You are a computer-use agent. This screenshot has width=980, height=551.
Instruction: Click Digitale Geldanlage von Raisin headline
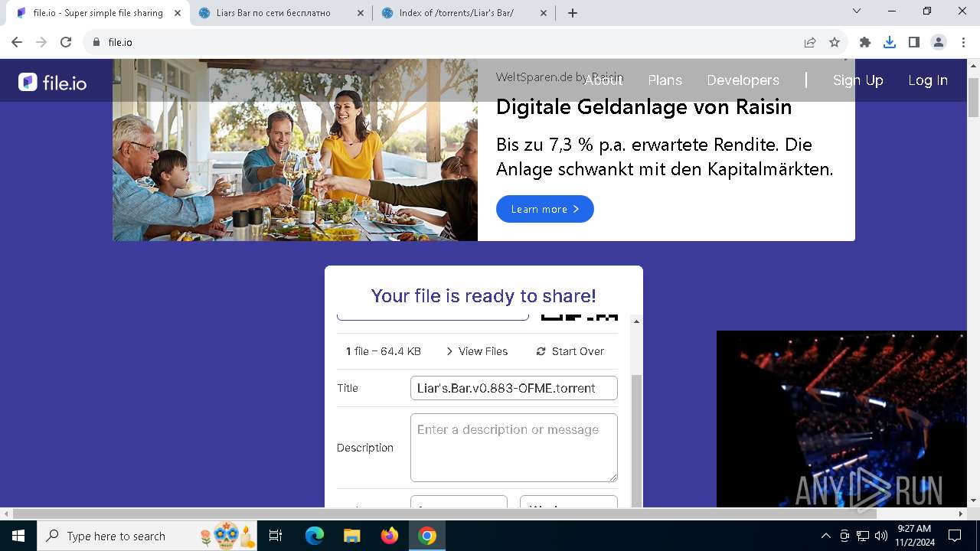644,107
